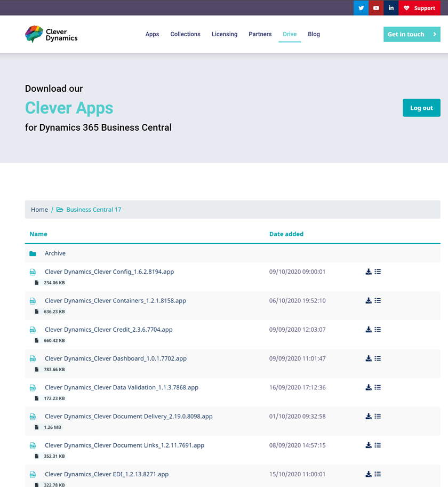
Task: Open the YouTube social link
Action: coord(376,8)
